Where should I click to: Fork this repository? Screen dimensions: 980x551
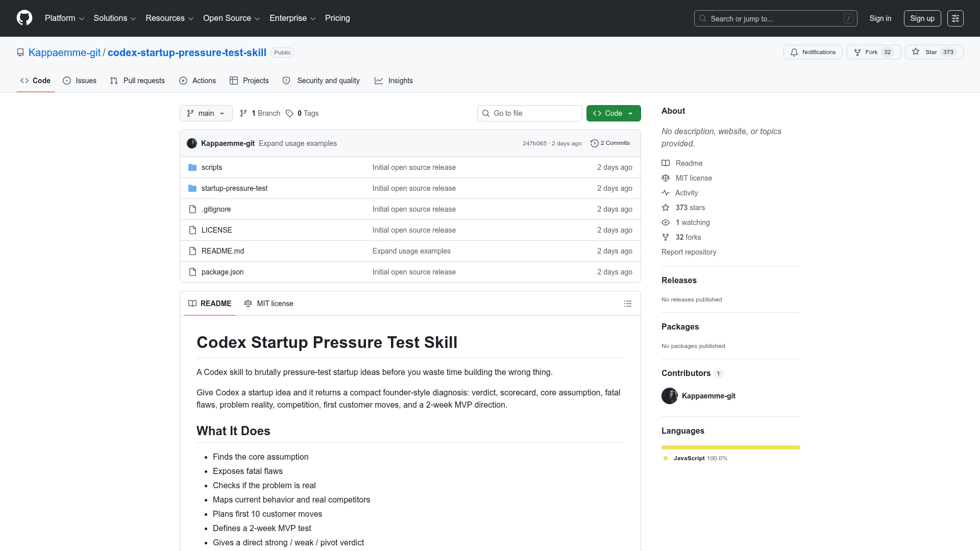[x=873, y=52]
